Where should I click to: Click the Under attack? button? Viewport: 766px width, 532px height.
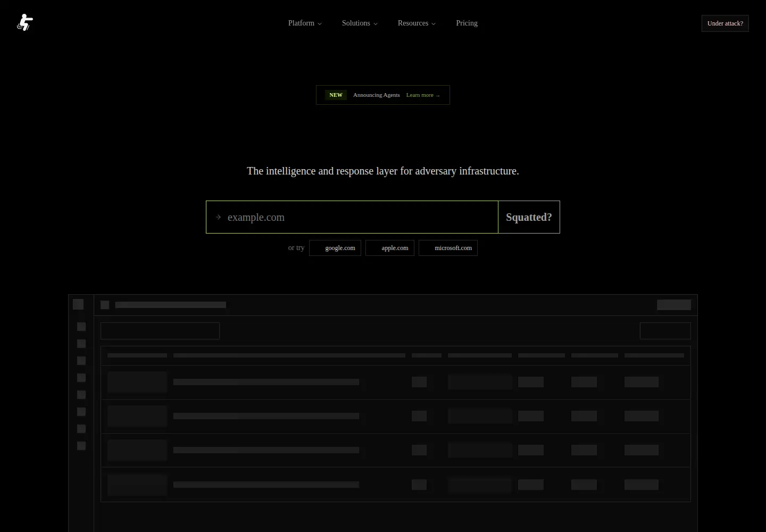(725, 23)
